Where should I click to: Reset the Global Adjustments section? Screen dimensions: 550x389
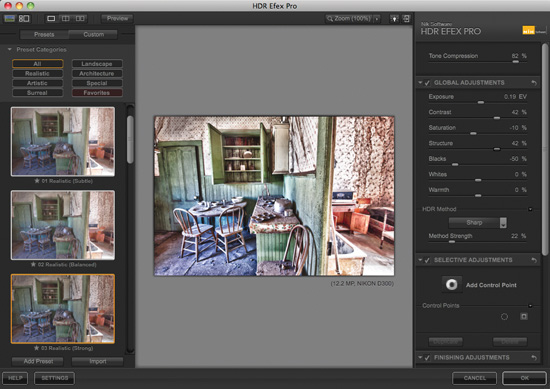coord(534,83)
